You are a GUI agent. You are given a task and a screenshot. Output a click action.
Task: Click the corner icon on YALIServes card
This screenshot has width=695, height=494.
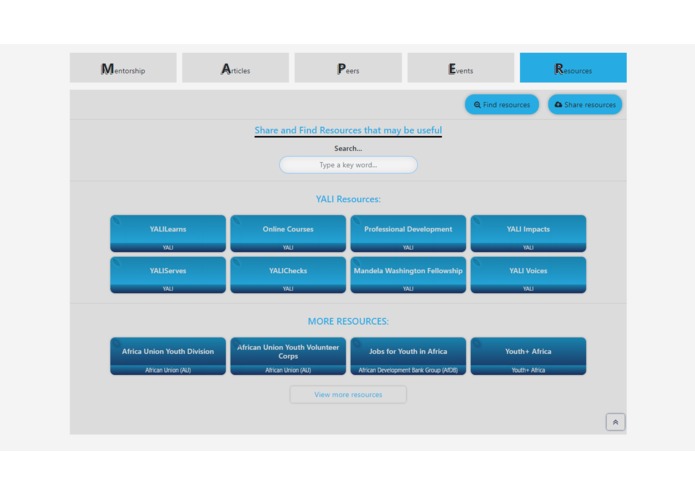tap(116, 262)
